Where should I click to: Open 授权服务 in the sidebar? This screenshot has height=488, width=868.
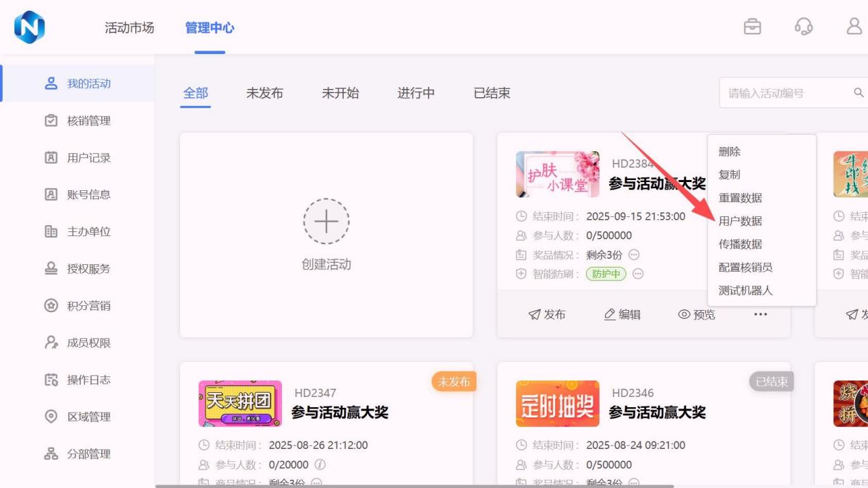coord(77,268)
